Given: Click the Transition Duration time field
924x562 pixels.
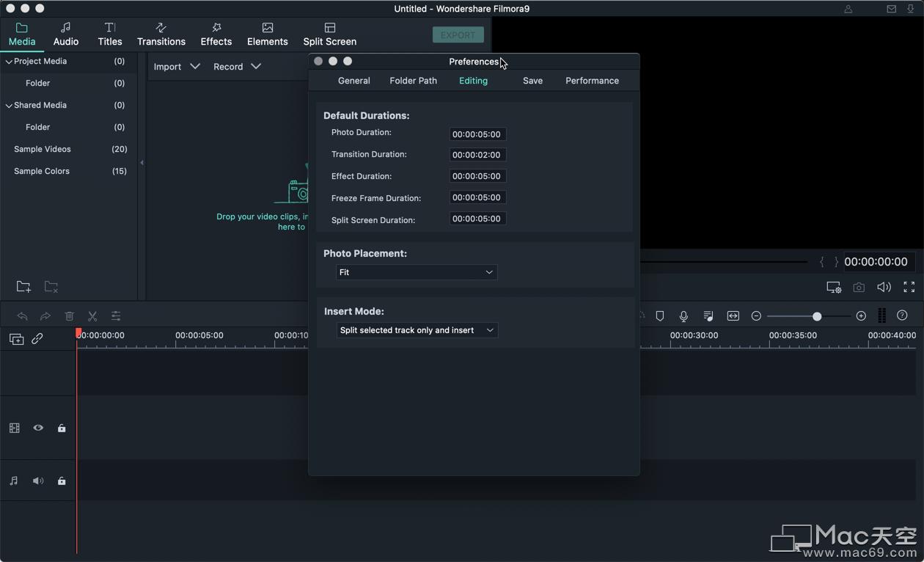Looking at the screenshot, I should (477, 155).
